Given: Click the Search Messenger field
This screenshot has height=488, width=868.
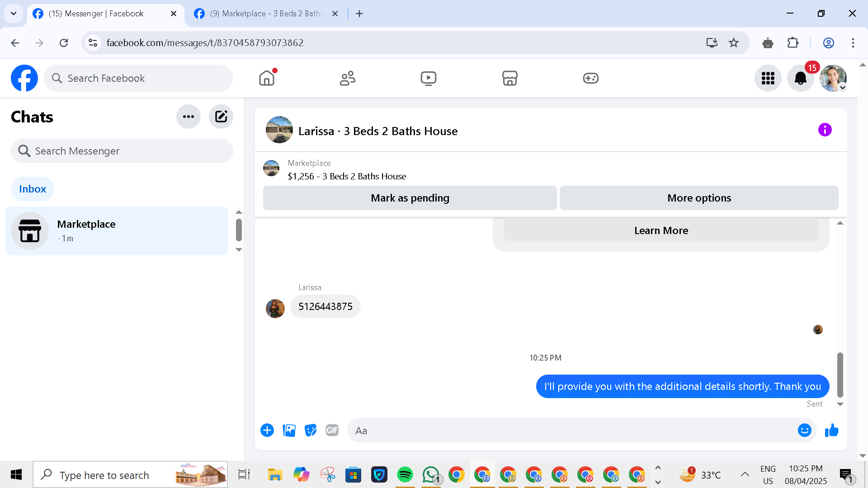Looking at the screenshot, I should pos(122,151).
